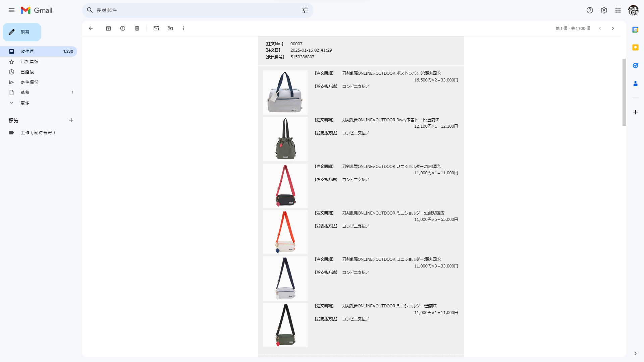Image resolution: width=644 pixels, height=362 pixels.
Task: Open Google Calendar side panel
Action: tap(635, 30)
